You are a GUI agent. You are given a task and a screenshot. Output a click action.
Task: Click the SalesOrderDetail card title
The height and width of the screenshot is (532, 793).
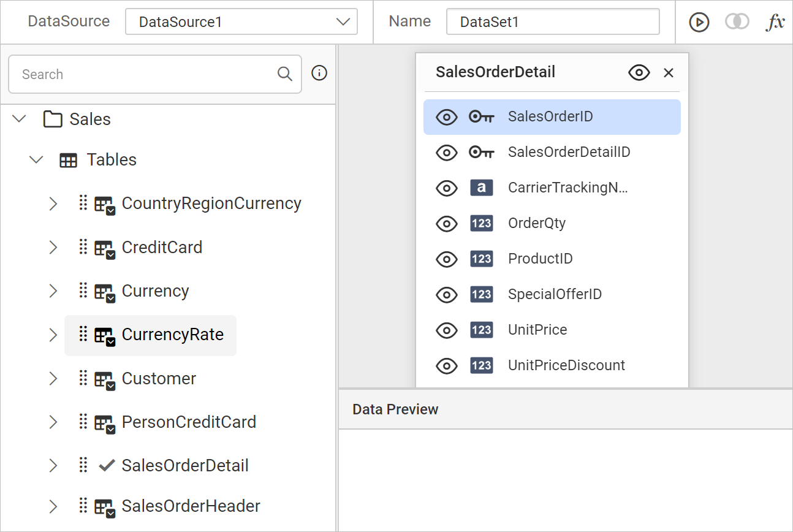(x=495, y=72)
